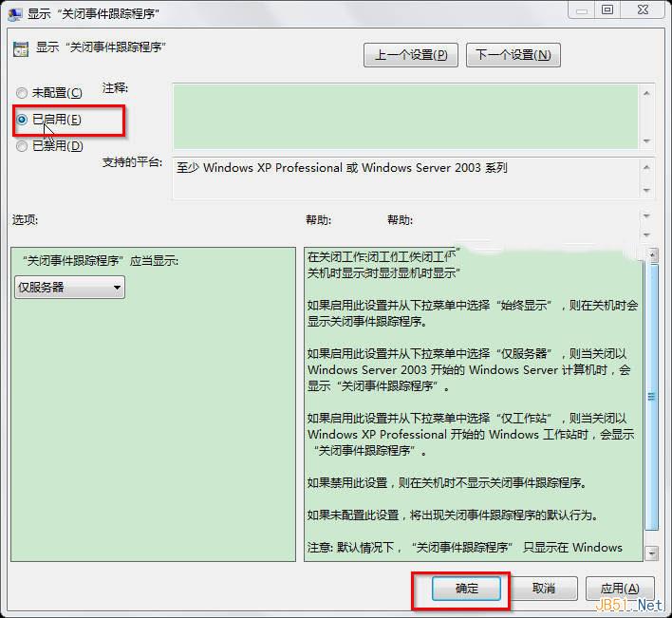Click the comment box scroll up arrow
672x618 pixels.
(647, 93)
